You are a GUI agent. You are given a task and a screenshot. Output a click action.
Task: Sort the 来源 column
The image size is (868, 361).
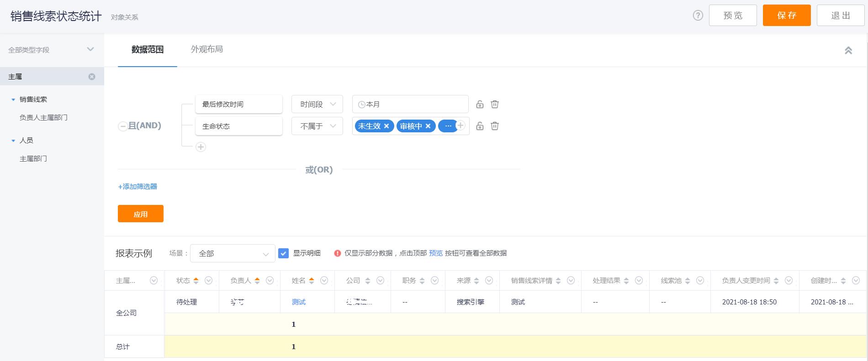(x=476, y=281)
